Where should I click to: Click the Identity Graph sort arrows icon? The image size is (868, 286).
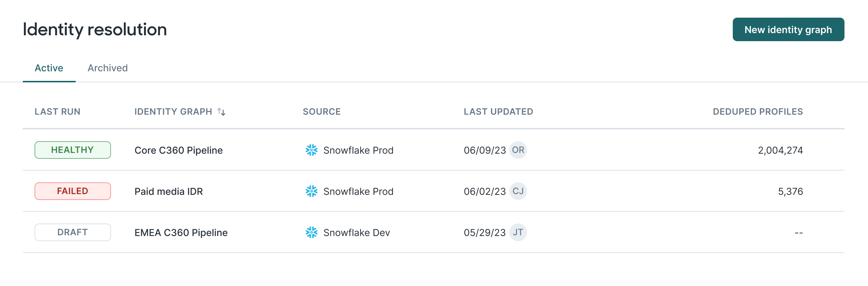coord(221,112)
